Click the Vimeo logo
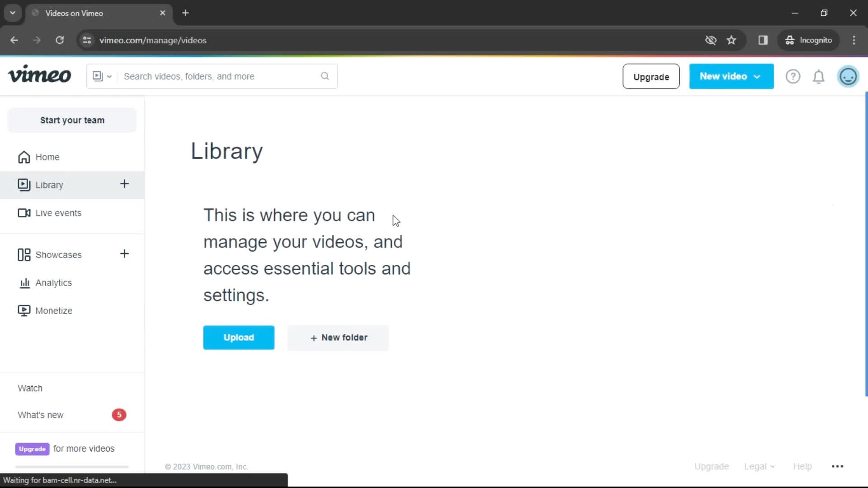This screenshot has width=868, height=488. coord(39,75)
